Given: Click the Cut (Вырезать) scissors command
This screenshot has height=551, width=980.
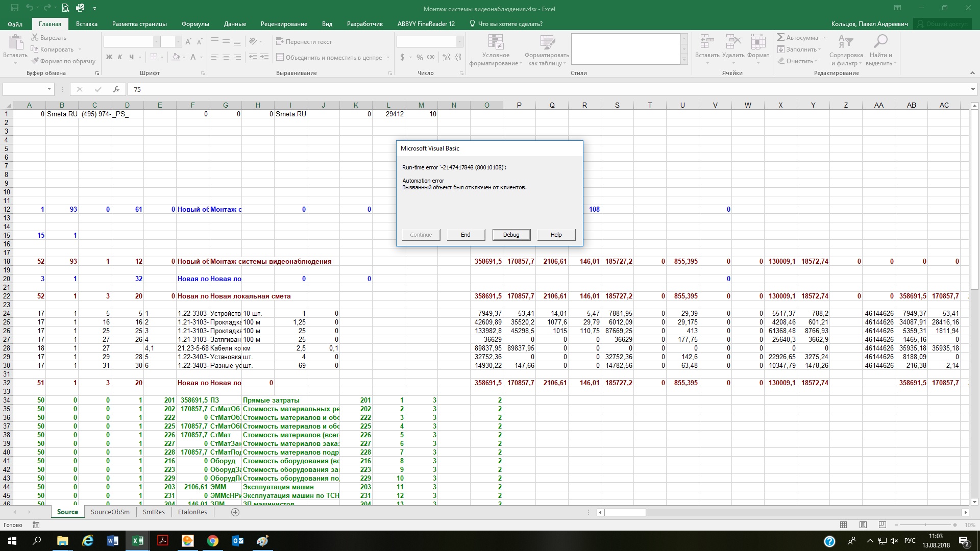Looking at the screenshot, I should point(49,38).
